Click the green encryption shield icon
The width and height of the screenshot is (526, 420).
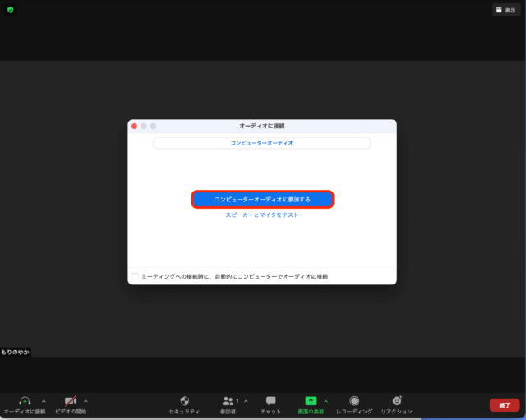[x=11, y=10]
